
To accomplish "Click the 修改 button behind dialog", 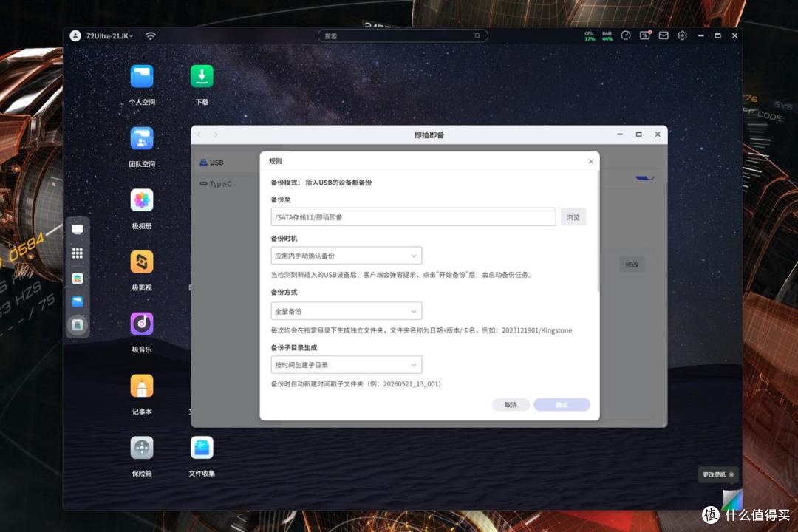I will pyautogui.click(x=632, y=265).
